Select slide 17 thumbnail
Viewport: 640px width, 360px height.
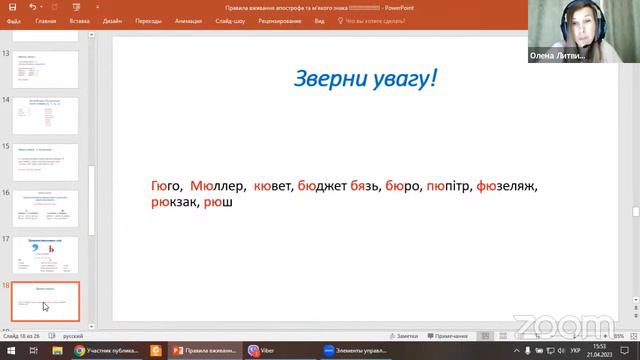pyautogui.click(x=45, y=255)
